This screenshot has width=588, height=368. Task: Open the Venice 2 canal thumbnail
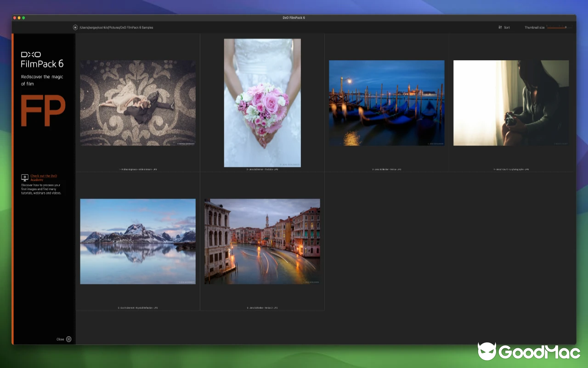(262, 241)
